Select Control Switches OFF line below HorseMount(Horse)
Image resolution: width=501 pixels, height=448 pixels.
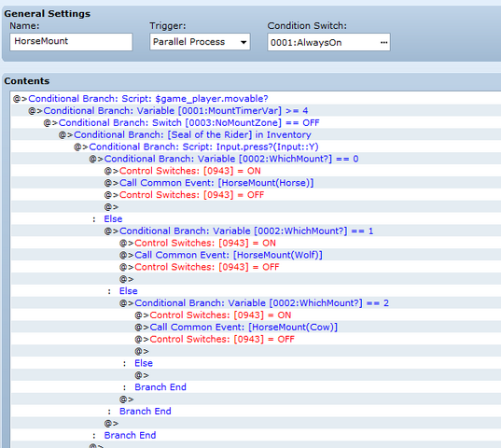coord(256,195)
